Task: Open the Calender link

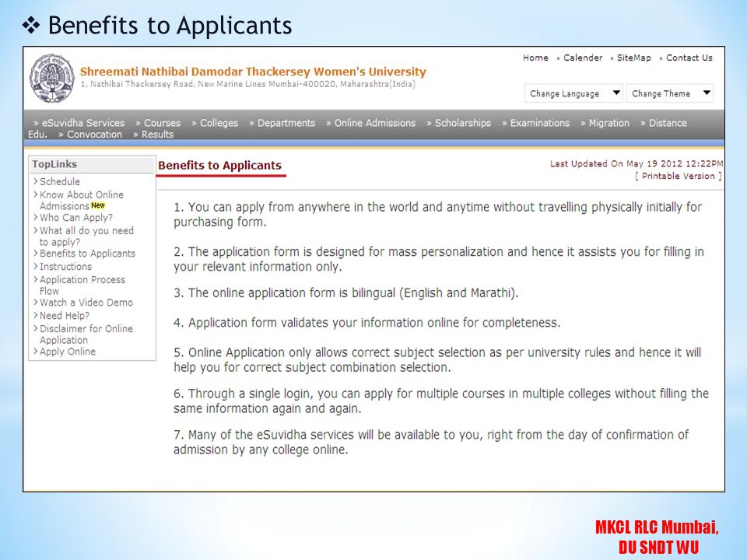Action: click(x=583, y=58)
